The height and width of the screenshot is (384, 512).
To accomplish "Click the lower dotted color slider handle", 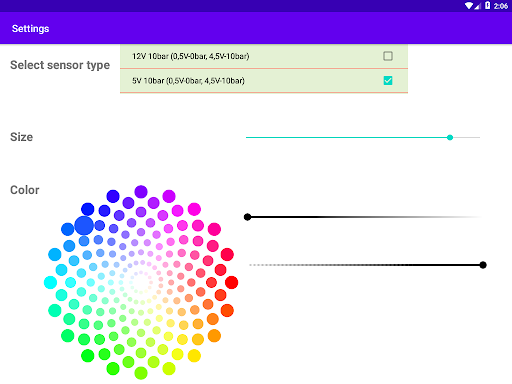I will 483,265.
